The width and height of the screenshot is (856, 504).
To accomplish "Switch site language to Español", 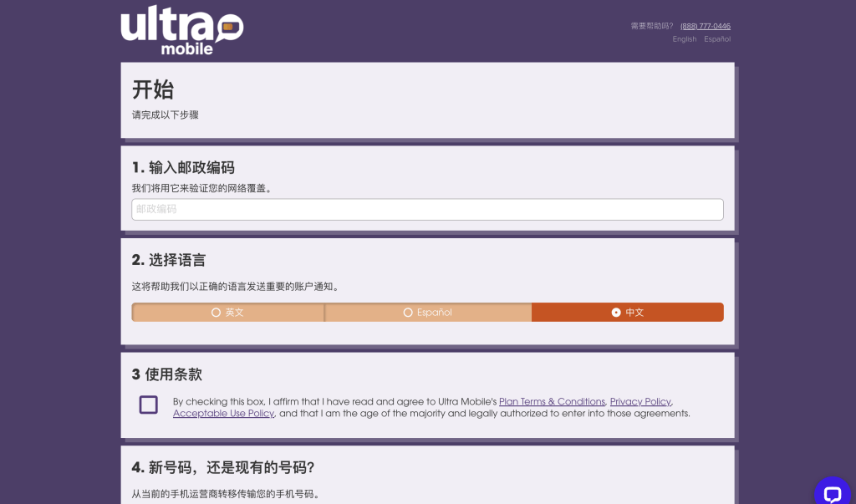I will pyautogui.click(x=716, y=38).
